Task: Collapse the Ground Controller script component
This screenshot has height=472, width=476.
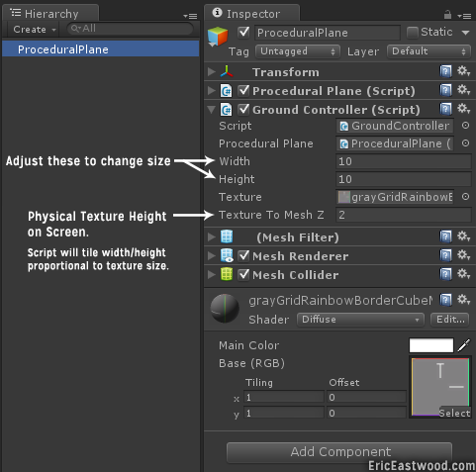Action: coord(212,110)
